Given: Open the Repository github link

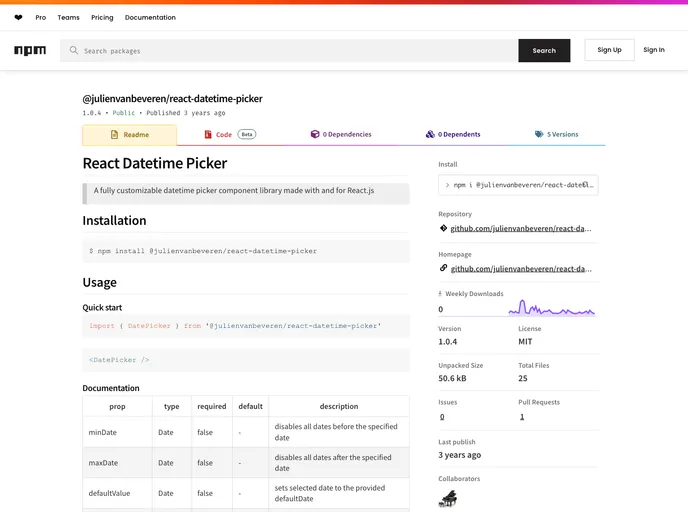Looking at the screenshot, I should pyautogui.click(x=521, y=228).
